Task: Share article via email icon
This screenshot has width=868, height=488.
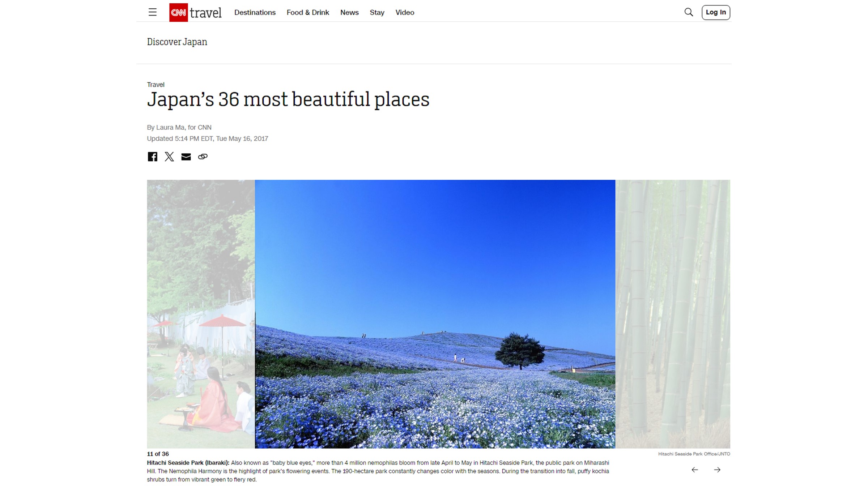Action: tap(186, 157)
